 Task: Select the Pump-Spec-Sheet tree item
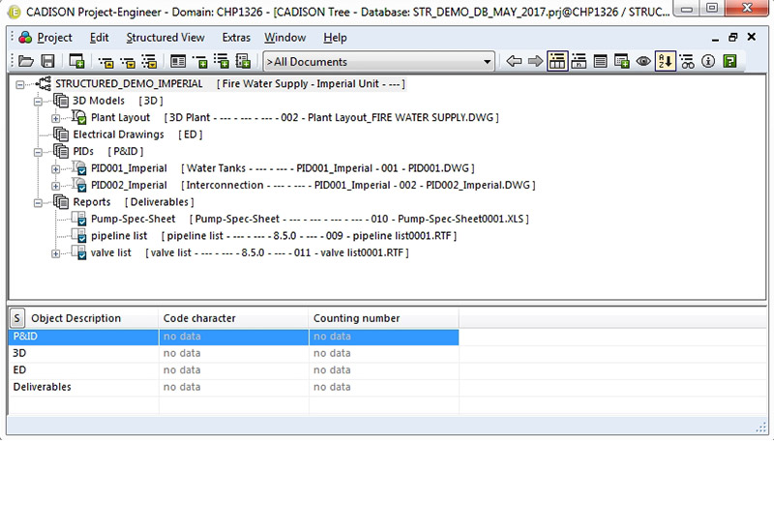(133, 219)
